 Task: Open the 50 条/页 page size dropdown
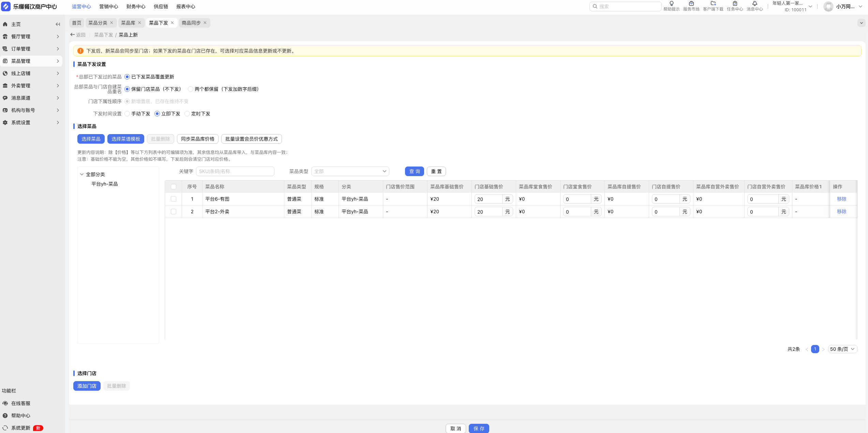pos(842,349)
